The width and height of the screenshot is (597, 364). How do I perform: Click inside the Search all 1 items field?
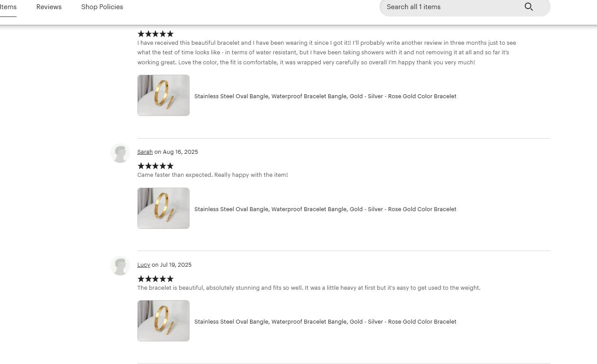(448, 7)
